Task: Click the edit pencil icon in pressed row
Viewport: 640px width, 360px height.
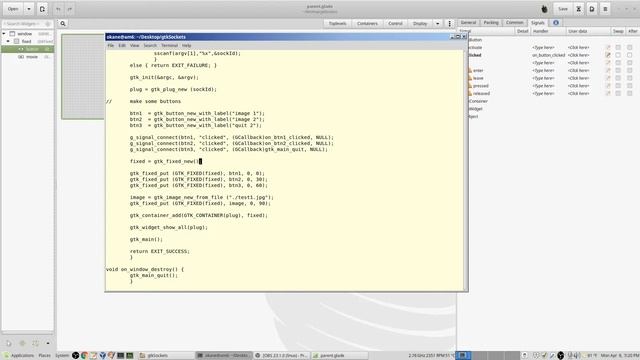Action: click(608, 86)
